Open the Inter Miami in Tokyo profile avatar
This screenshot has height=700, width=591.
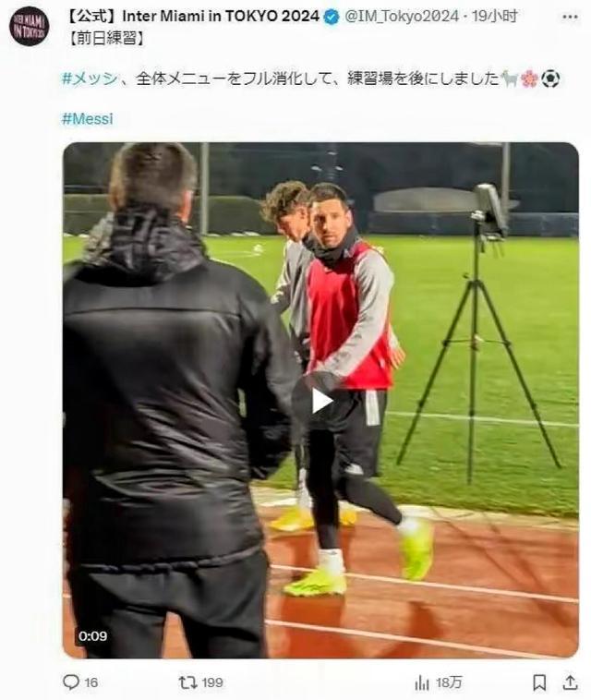point(29,26)
